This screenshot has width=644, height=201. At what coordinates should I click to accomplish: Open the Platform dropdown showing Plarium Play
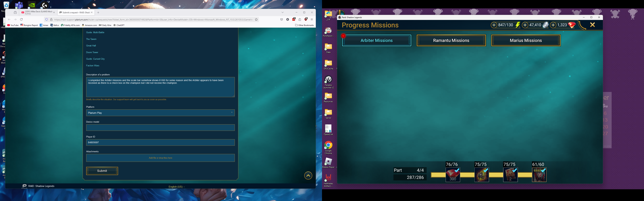(x=160, y=113)
